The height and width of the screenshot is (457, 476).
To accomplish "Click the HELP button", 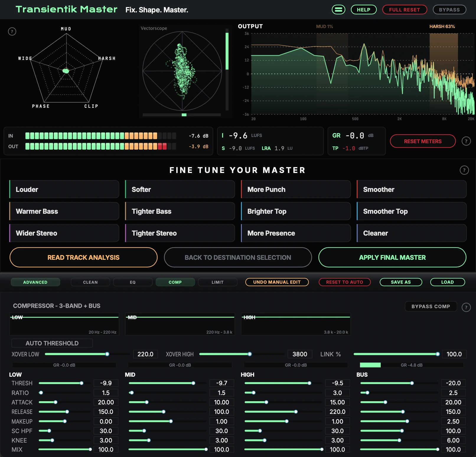I will [x=363, y=10].
